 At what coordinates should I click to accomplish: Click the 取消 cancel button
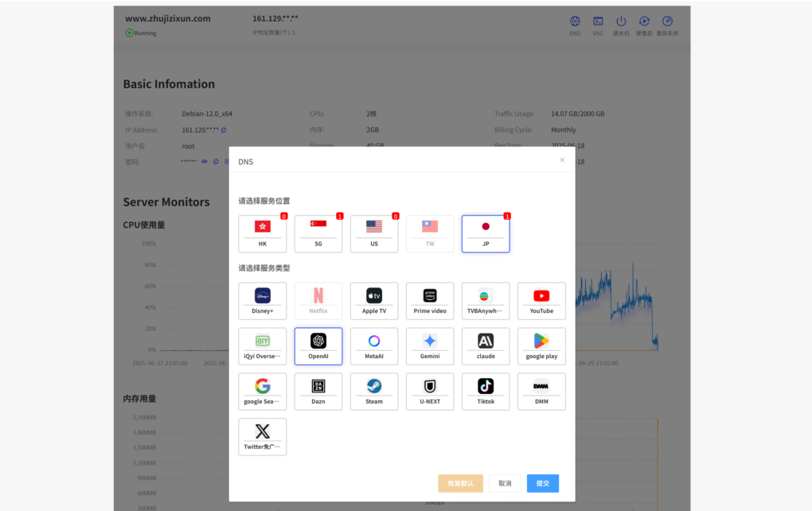tap(505, 483)
